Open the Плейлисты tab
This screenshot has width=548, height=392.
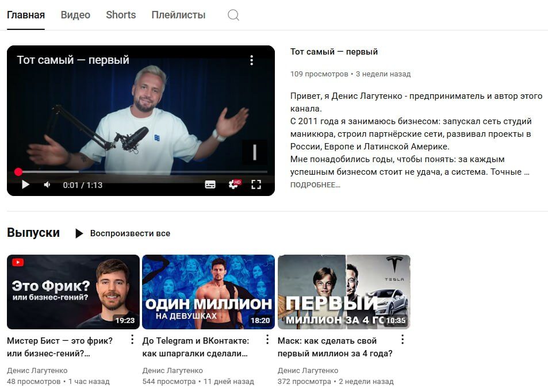[179, 15]
